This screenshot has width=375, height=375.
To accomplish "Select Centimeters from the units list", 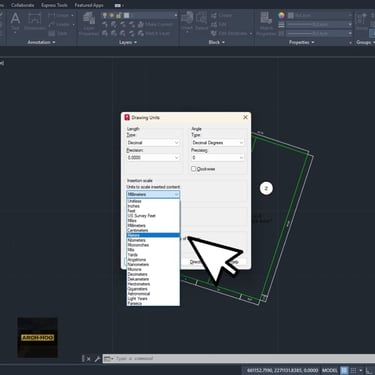I will coord(153,230).
